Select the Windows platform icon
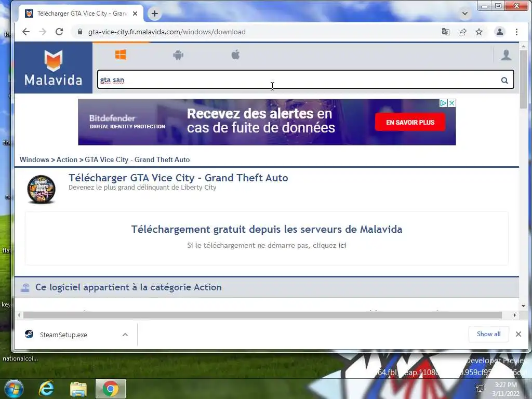 [x=121, y=54]
